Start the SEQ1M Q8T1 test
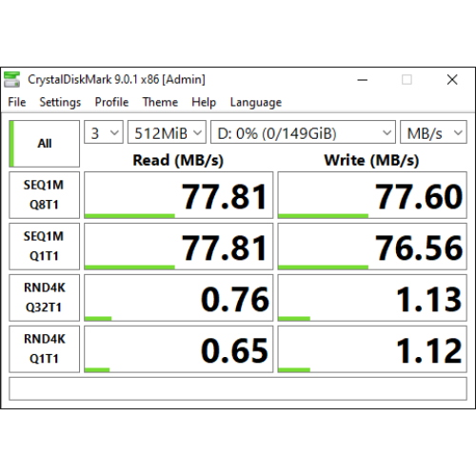476x476 pixels. tap(44, 195)
